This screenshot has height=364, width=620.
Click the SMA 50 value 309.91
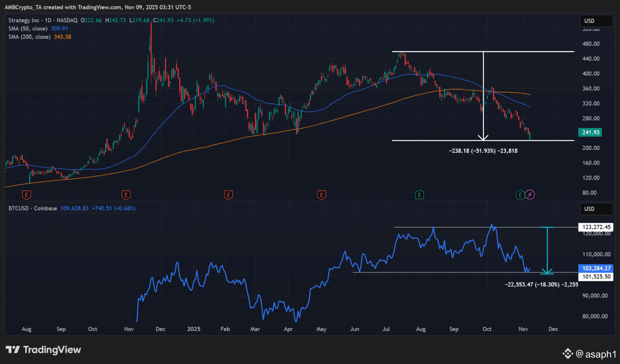pos(59,29)
